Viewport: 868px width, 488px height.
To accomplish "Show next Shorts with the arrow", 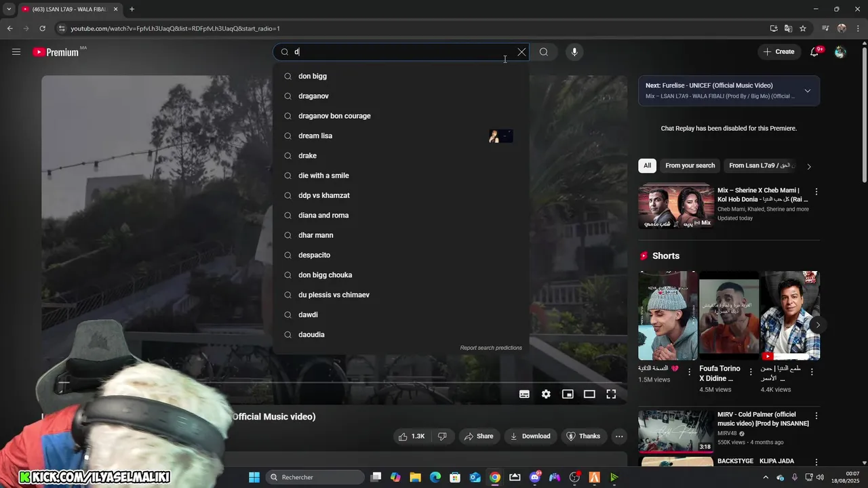I will [x=818, y=325].
